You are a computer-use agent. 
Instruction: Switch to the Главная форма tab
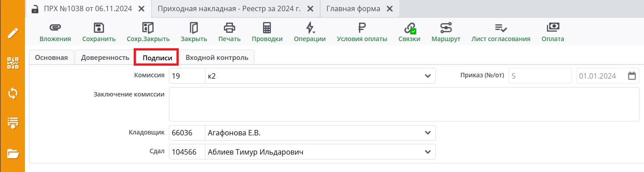[x=359, y=9]
